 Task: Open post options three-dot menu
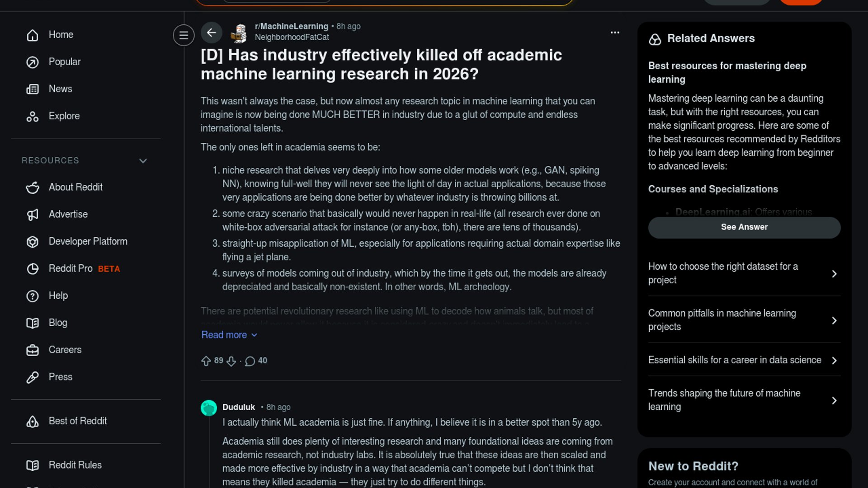click(615, 33)
